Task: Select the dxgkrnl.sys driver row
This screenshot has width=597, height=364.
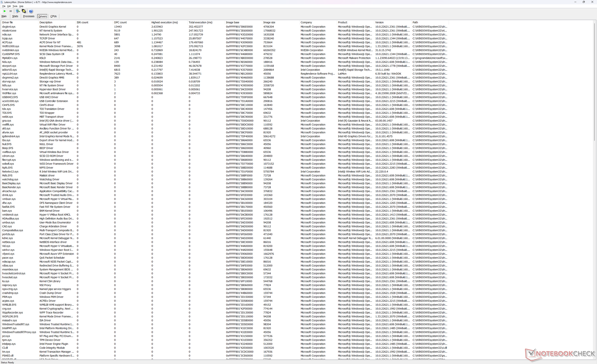Action: point(9,27)
